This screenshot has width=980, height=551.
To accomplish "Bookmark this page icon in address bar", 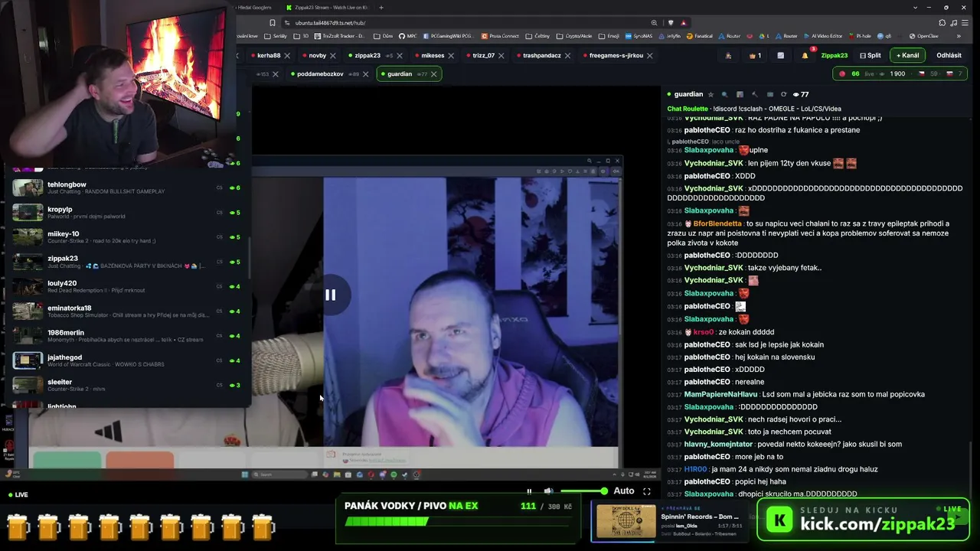I will click(x=273, y=23).
